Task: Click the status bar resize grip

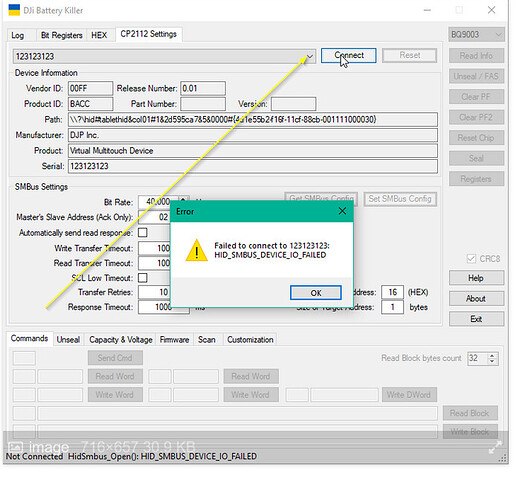Action: point(502,459)
